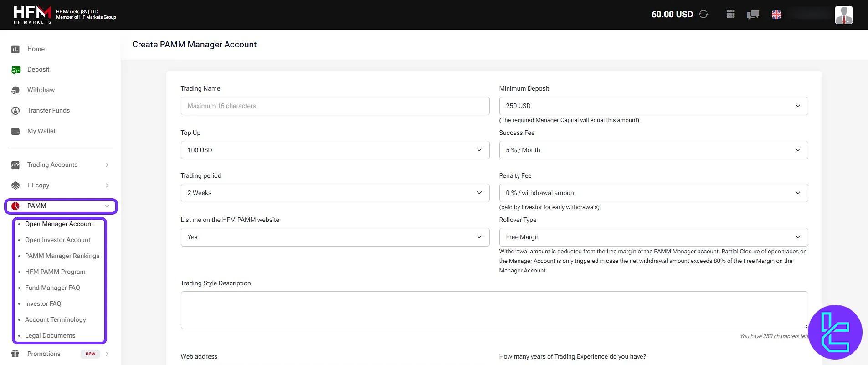Open the user profile avatar
This screenshot has height=365, width=868.
(843, 15)
